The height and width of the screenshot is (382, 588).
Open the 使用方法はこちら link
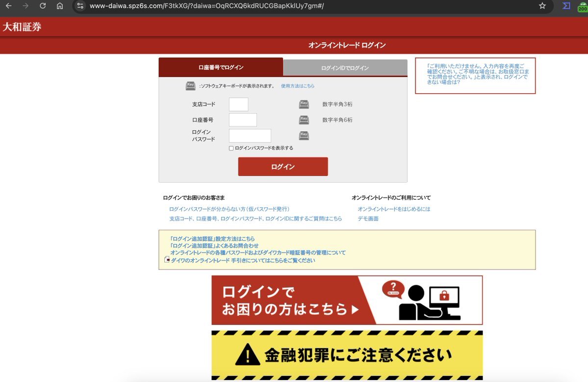click(298, 86)
